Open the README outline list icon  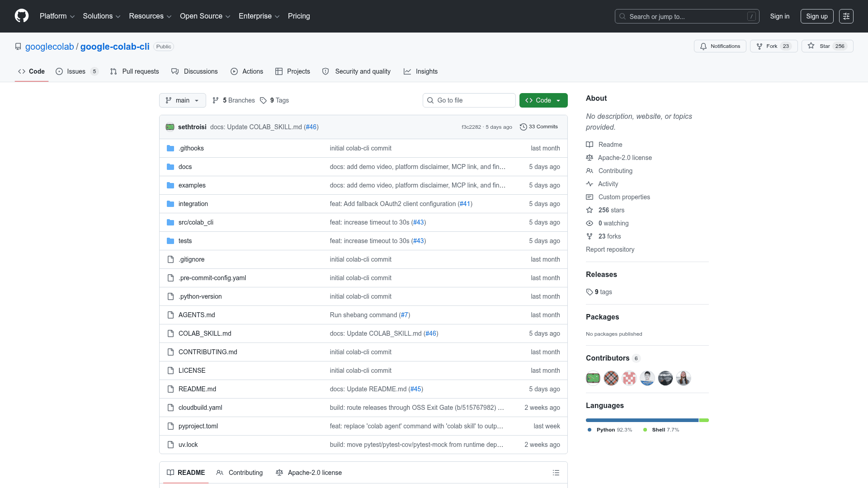[556, 473]
